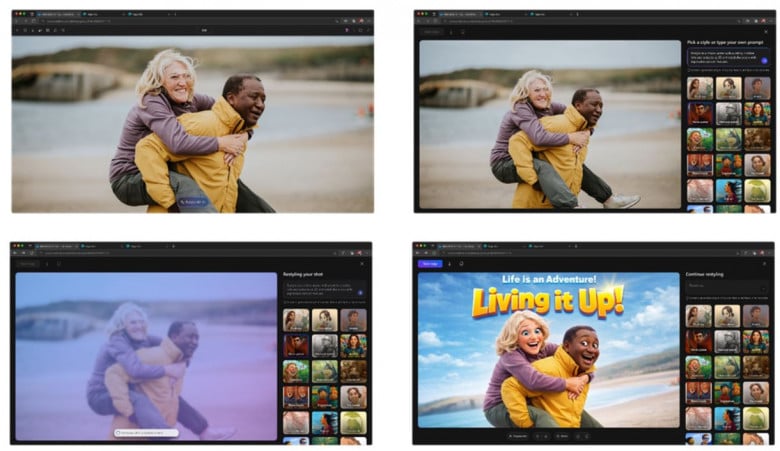Click the blue restyle pill on the original beach photo
This screenshot has height=451, width=780.
point(193,202)
